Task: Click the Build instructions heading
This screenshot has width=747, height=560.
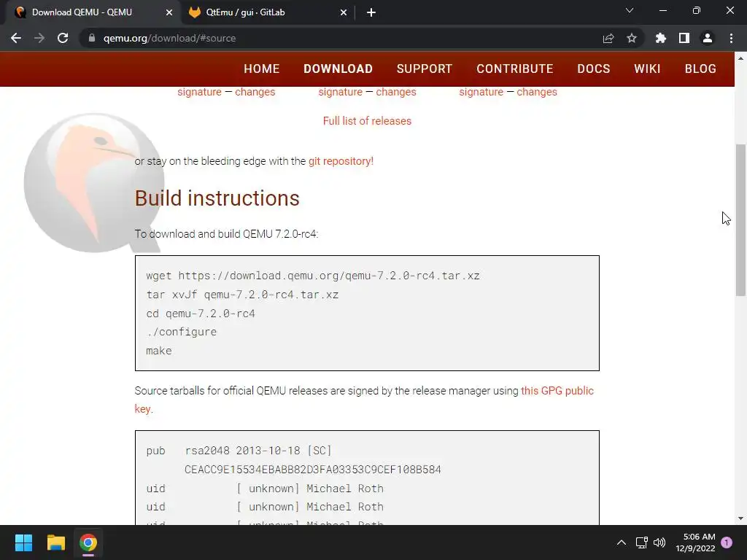Action: click(217, 198)
